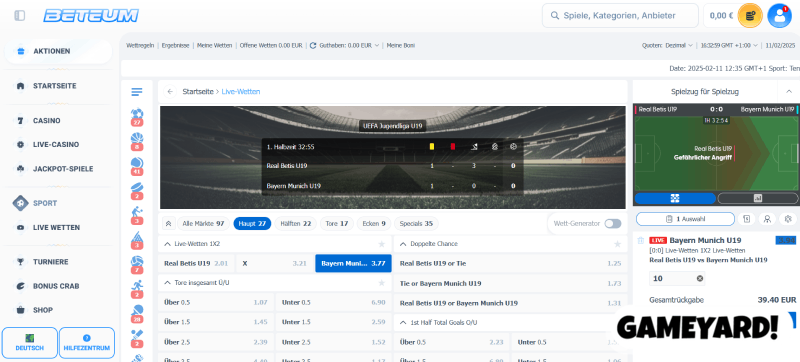Switch to the Specials 35 tab

coord(416,223)
